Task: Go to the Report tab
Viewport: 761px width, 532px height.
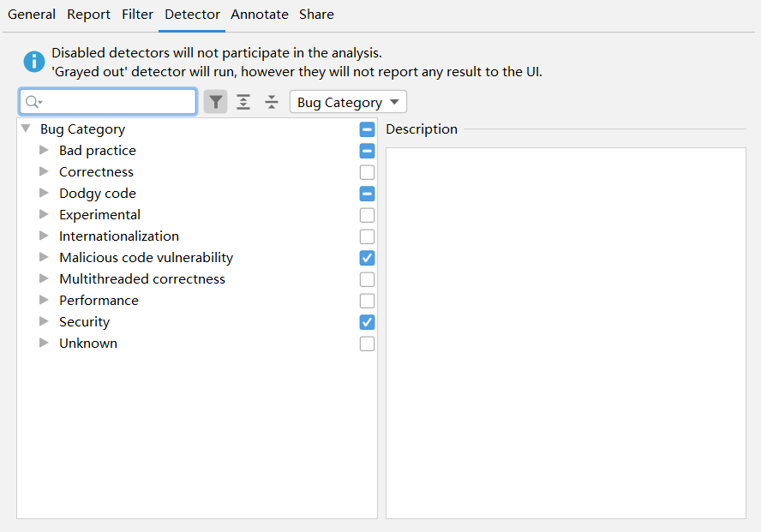Action: point(89,15)
